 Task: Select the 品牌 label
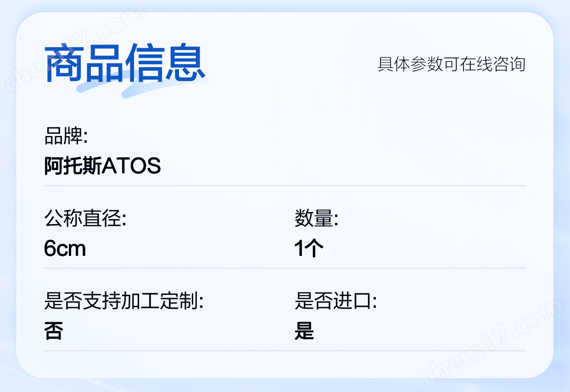[66, 136]
